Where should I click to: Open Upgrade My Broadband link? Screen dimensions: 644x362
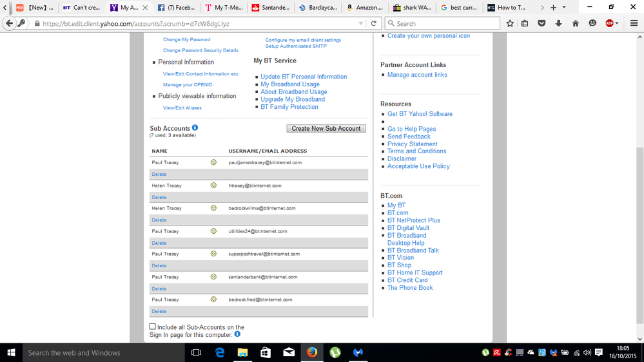pos(293,99)
